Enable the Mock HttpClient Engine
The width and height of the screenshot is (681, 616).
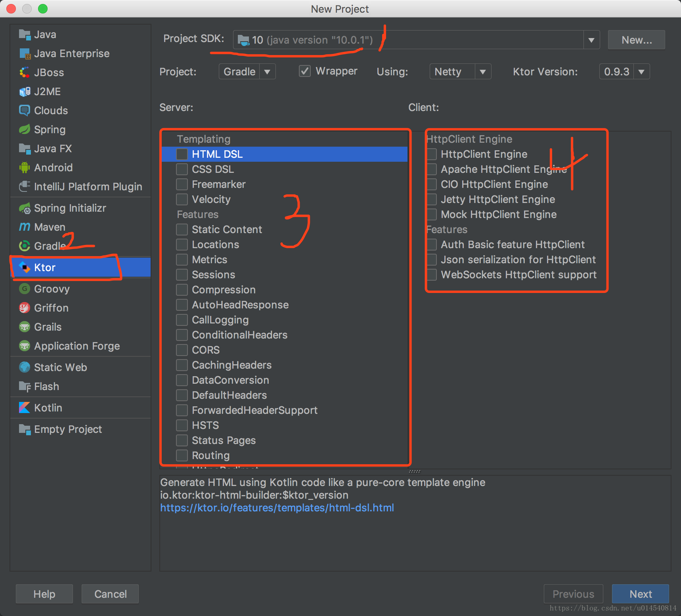(432, 214)
